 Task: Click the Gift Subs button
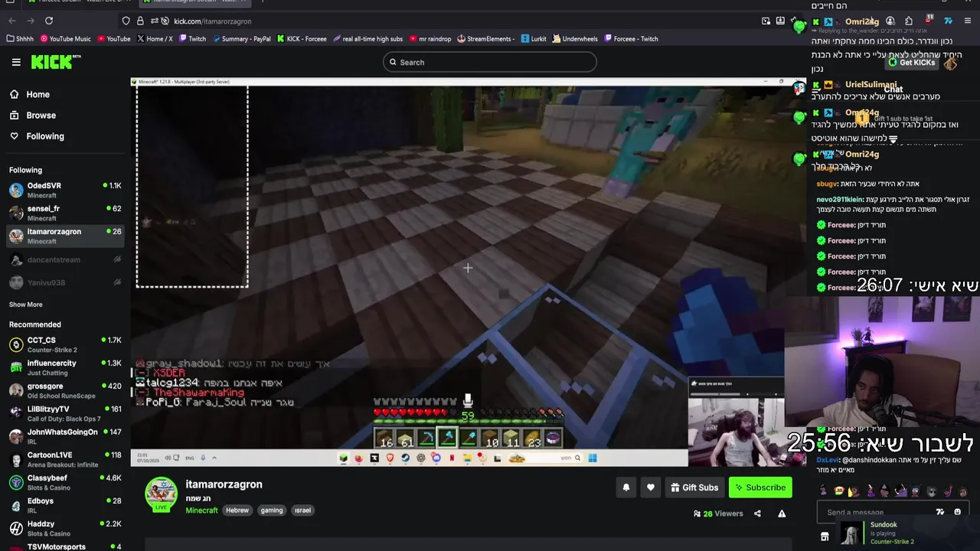pos(694,487)
